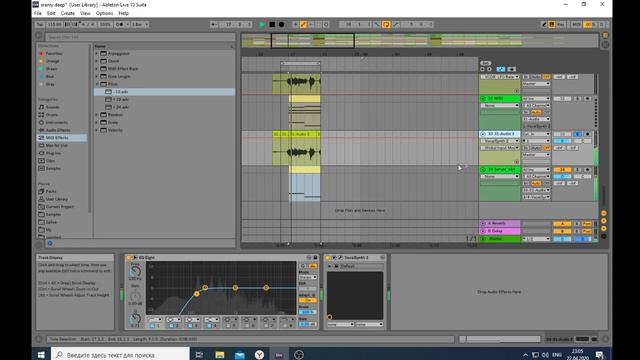Select the -12.adv preset

tap(164, 92)
